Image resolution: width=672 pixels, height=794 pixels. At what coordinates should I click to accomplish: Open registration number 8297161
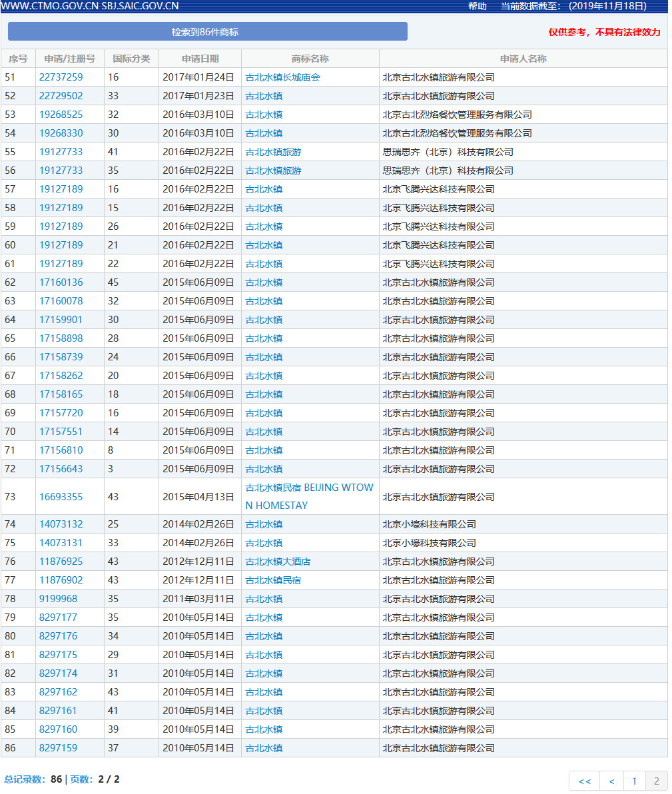tap(58, 711)
